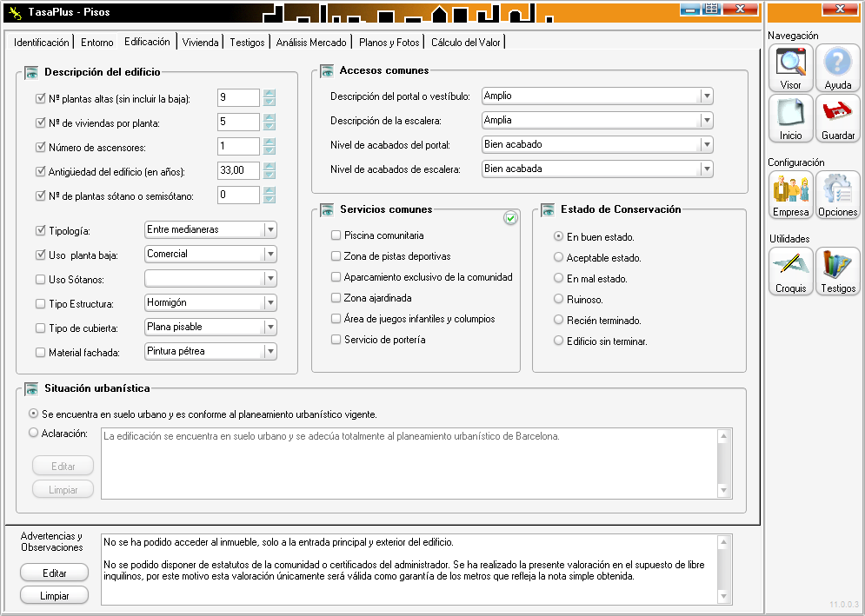Image resolution: width=865 pixels, height=616 pixels.
Task: Click Editar under Advertencias y Observaciones
Action: pyautogui.click(x=55, y=573)
